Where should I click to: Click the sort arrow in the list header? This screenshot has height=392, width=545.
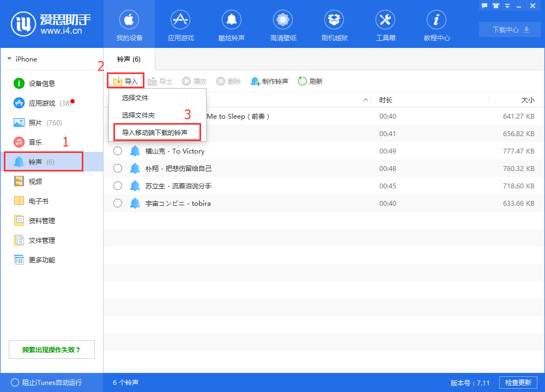coord(365,100)
